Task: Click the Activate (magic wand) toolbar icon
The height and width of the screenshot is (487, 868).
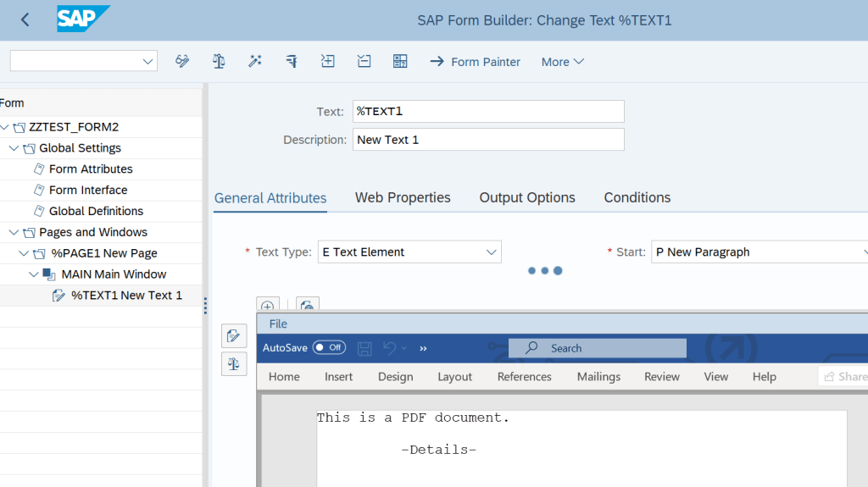Action: [x=254, y=61]
